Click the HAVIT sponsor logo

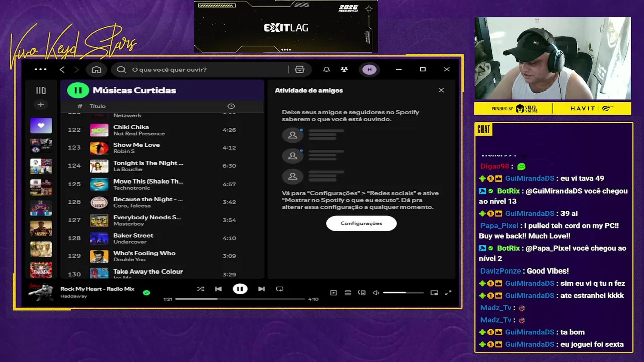tap(583, 108)
